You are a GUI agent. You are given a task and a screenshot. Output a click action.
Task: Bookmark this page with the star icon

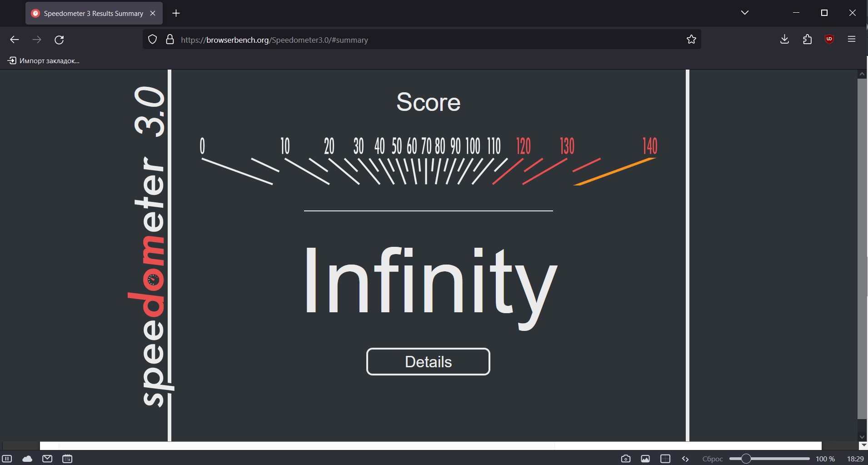tap(691, 40)
